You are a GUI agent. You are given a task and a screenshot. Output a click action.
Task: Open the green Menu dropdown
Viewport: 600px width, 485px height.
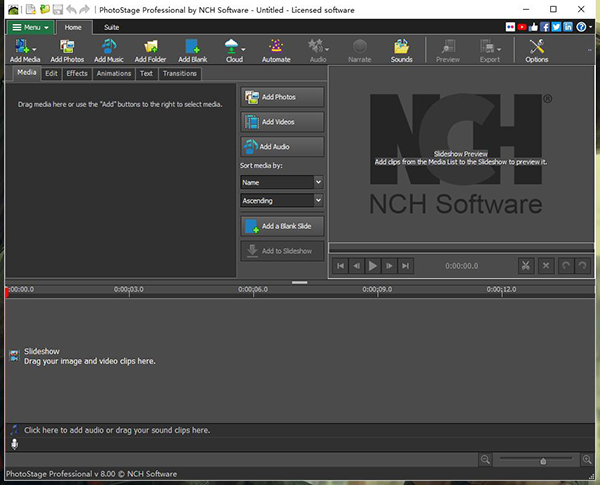(31, 28)
